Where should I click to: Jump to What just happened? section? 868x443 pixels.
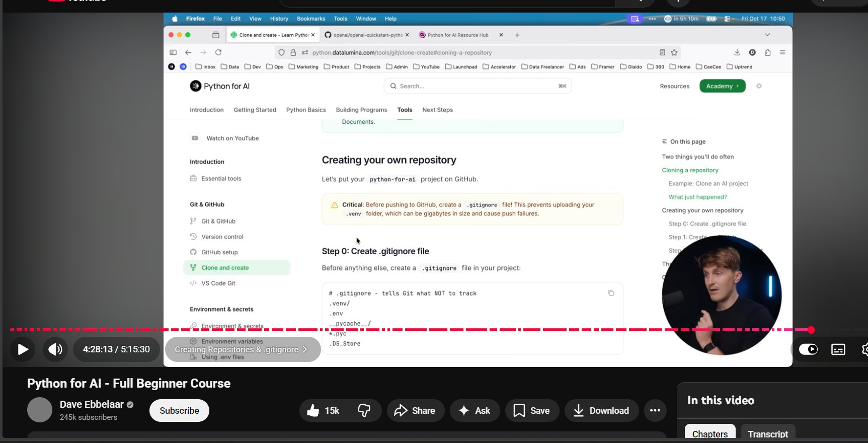[x=697, y=197]
